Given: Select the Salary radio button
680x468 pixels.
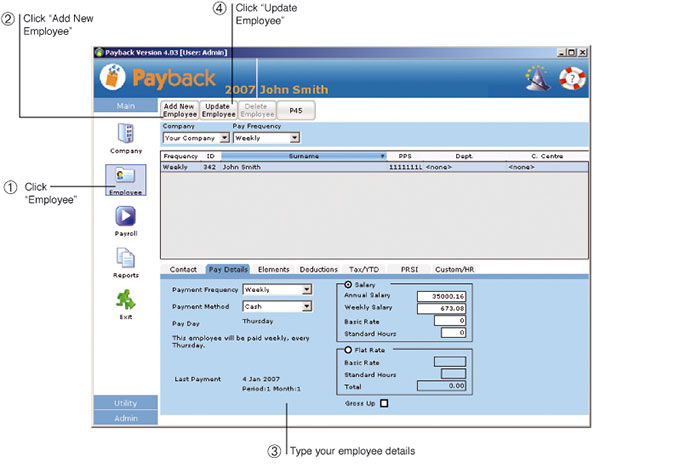Looking at the screenshot, I should point(345,285).
